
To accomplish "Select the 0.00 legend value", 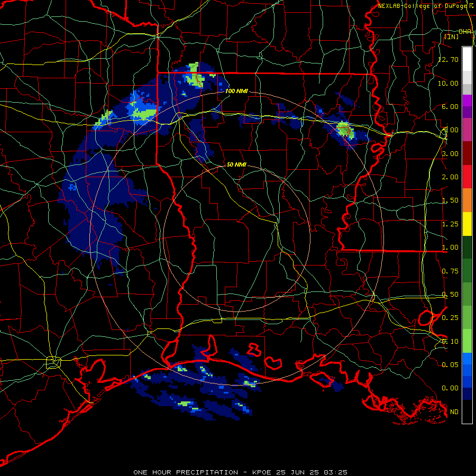I will coord(450,388).
